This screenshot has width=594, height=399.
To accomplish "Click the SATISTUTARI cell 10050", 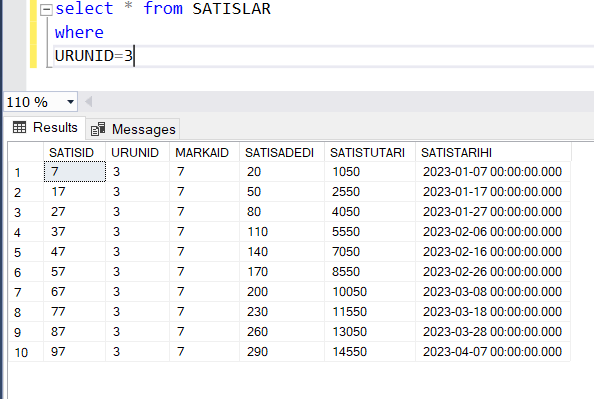I will pyautogui.click(x=370, y=292).
